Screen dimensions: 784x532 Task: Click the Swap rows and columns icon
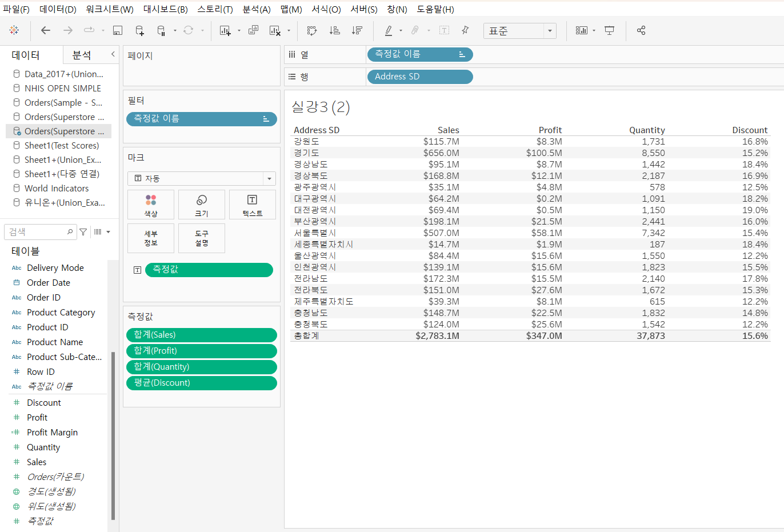tap(312, 30)
